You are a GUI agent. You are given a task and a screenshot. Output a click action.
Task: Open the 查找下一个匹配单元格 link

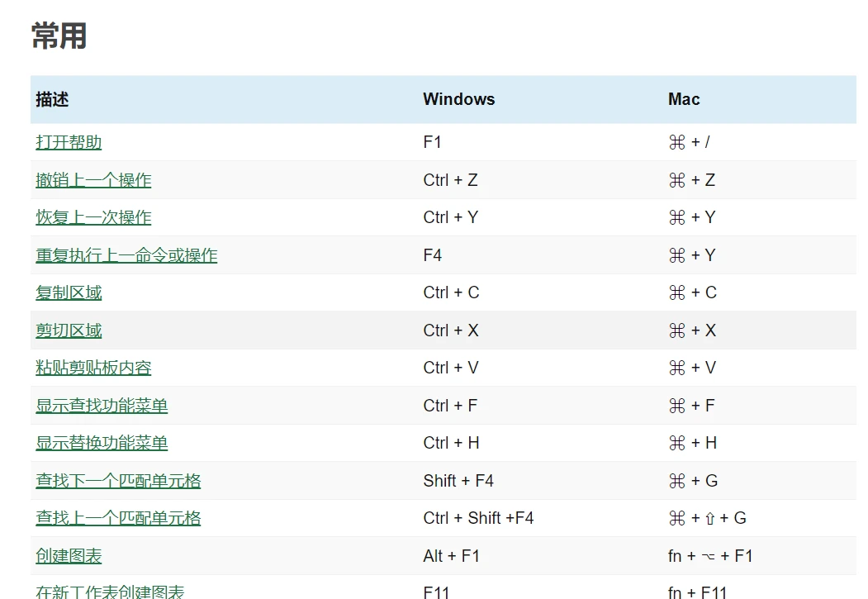pos(118,481)
